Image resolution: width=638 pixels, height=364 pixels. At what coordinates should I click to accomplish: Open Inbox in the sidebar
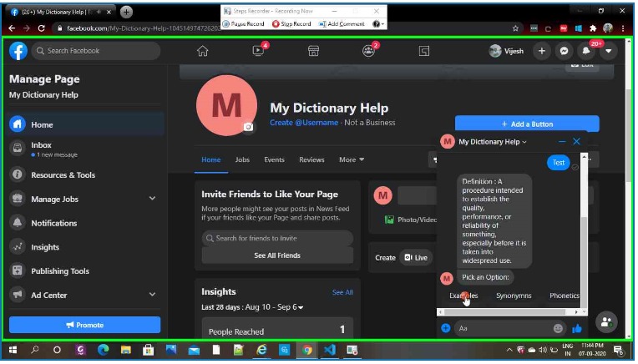(85, 149)
